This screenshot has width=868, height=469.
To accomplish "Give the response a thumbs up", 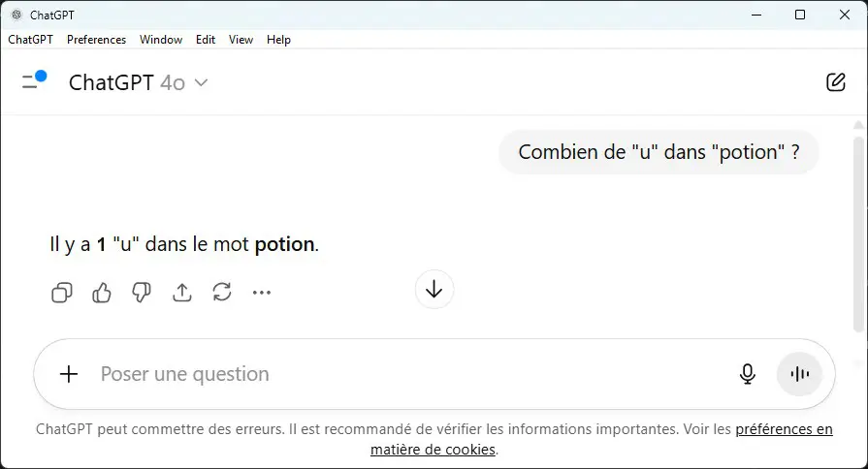I will point(102,292).
